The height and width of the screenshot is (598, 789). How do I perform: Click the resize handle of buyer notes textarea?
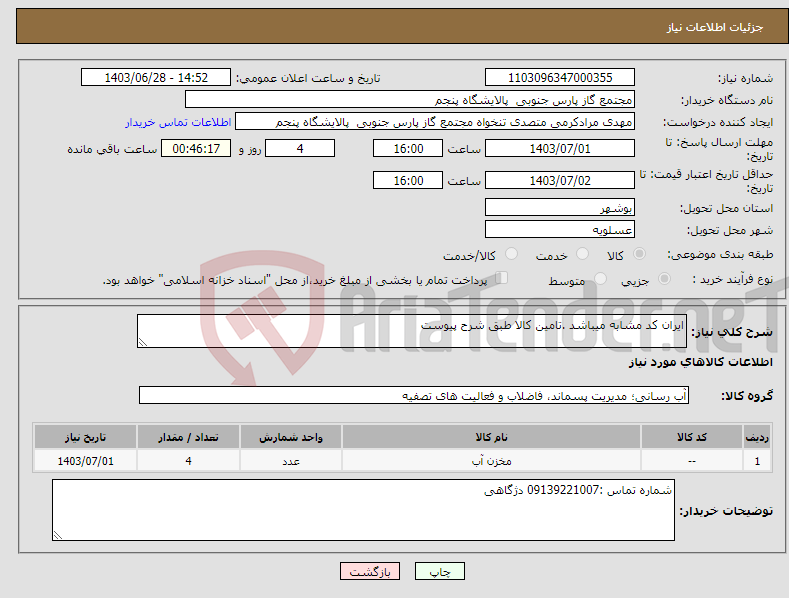coord(58,536)
